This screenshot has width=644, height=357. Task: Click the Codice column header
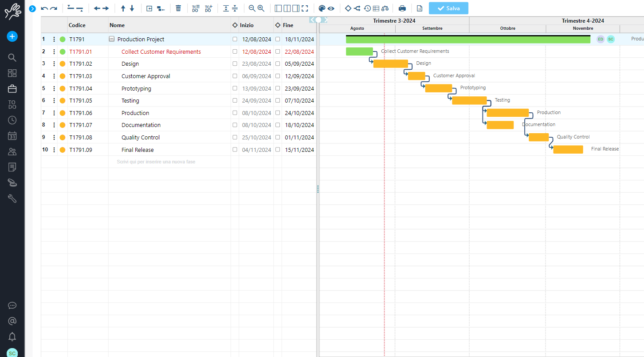click(77, 25)
